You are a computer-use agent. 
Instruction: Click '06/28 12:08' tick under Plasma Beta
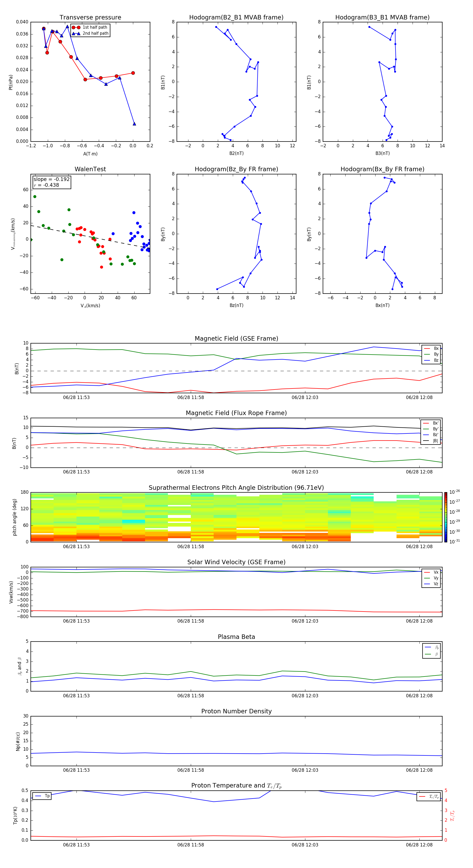click(419, 696)
